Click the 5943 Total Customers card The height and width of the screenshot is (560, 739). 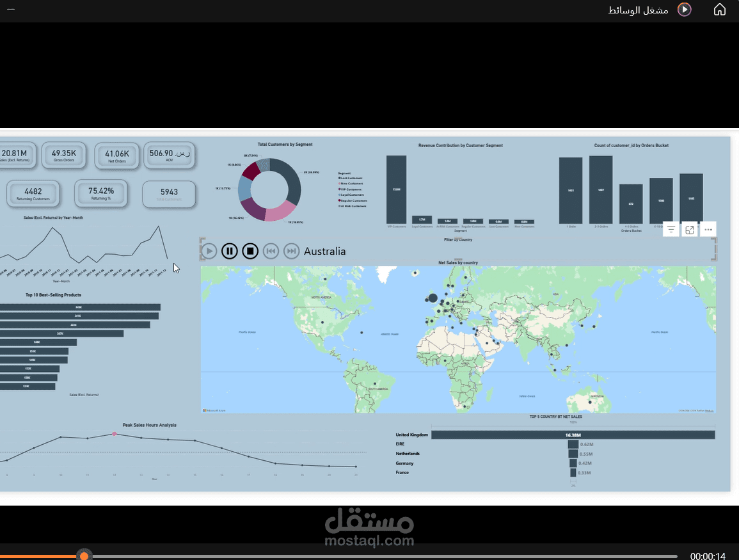[x=169, y=194]
